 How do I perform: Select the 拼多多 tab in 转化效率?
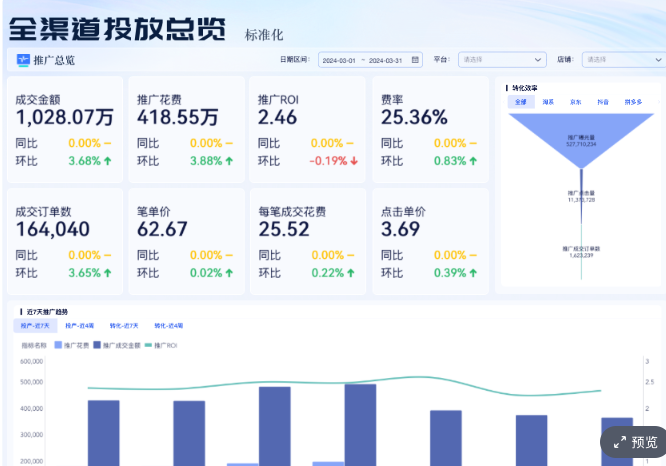pyautogui.click(x=633, y=102)
